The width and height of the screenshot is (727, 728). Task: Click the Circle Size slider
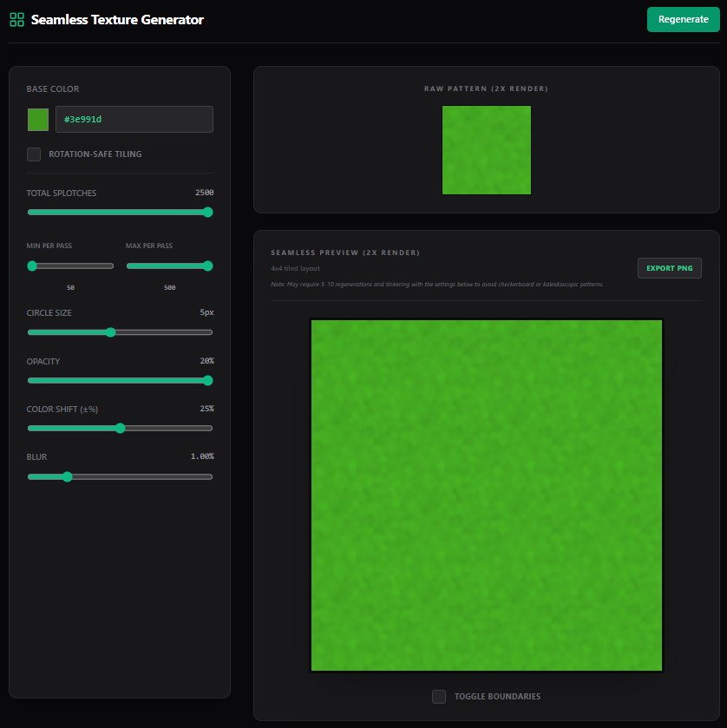click(x=121, y=332)
